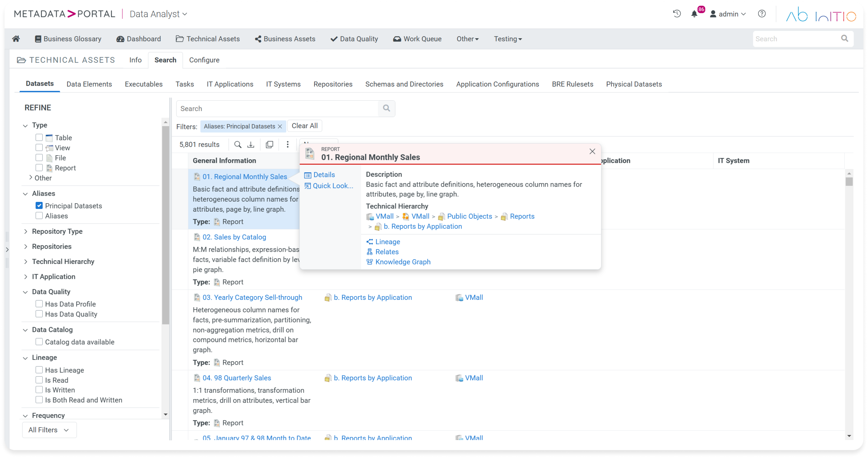Open the Business Glossary menu
Viewport: 868px width, 458px height.
(x=68, y=39)
